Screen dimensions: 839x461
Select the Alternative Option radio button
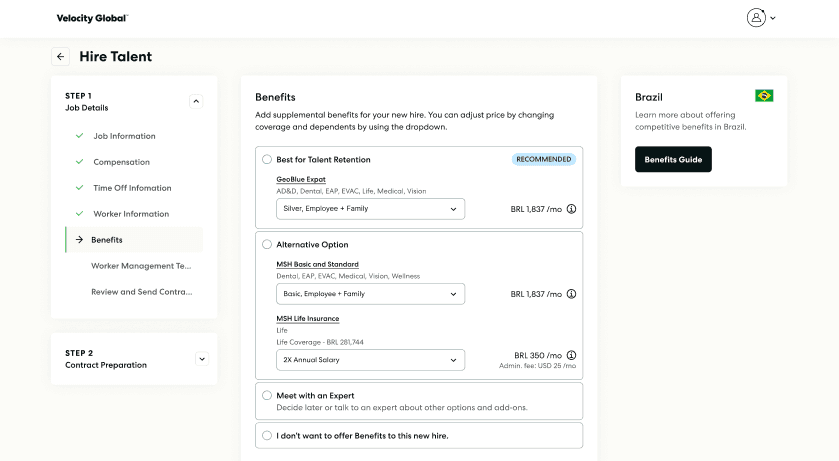click(x=266, y=244)
